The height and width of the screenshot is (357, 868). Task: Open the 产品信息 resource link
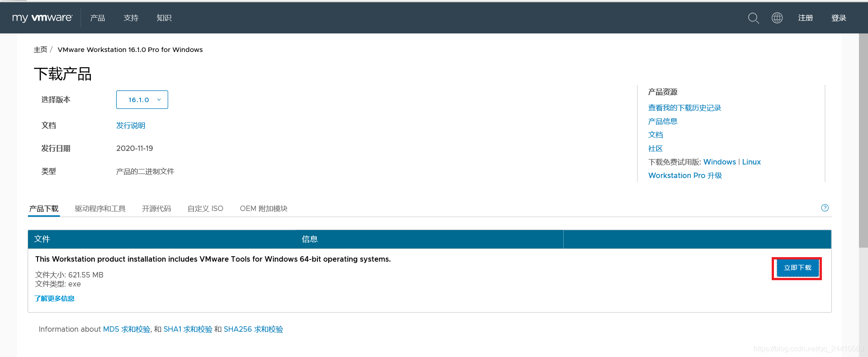tap(663, 122)
